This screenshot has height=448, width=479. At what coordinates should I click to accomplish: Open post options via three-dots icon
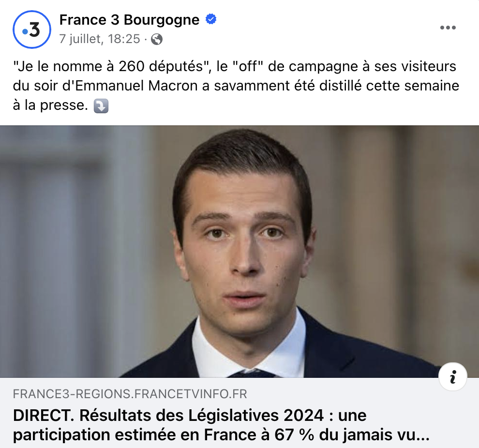pos(448,28)
